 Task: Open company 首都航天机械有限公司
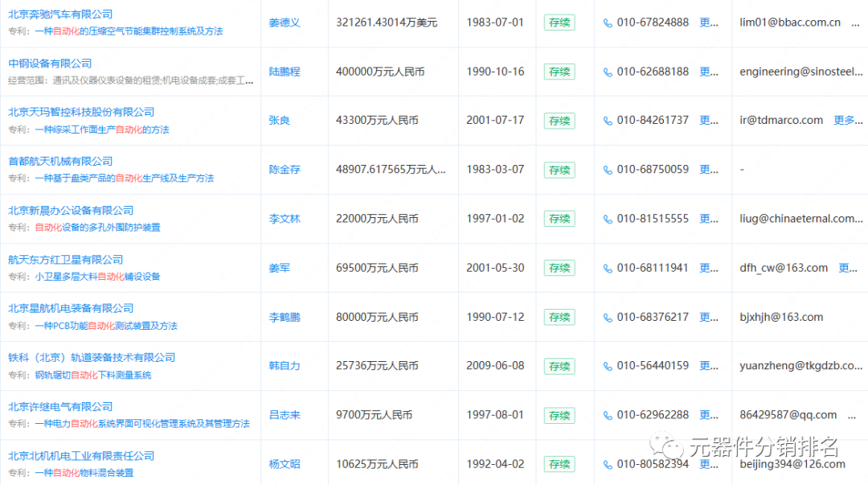(x=60, y=162)
